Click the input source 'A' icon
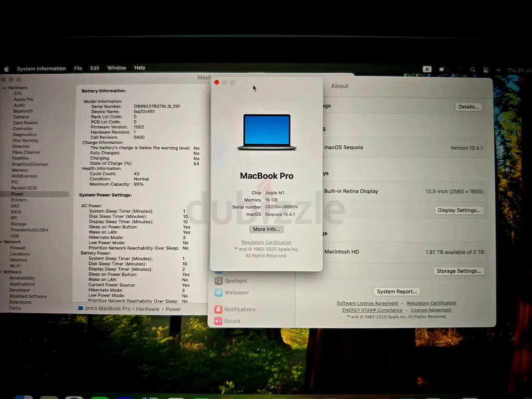This screenshot has height=399, width=532. tap(427, 69)
